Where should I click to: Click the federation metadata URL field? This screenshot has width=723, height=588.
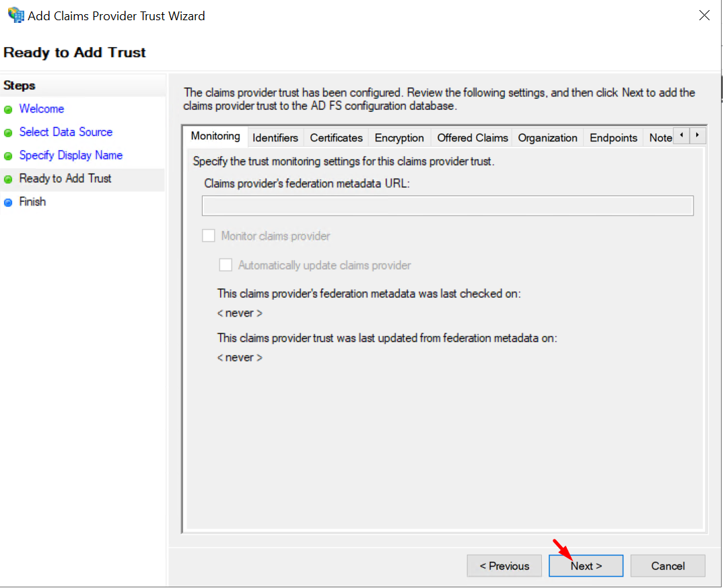pyautogui.click(x=448, y=206)
